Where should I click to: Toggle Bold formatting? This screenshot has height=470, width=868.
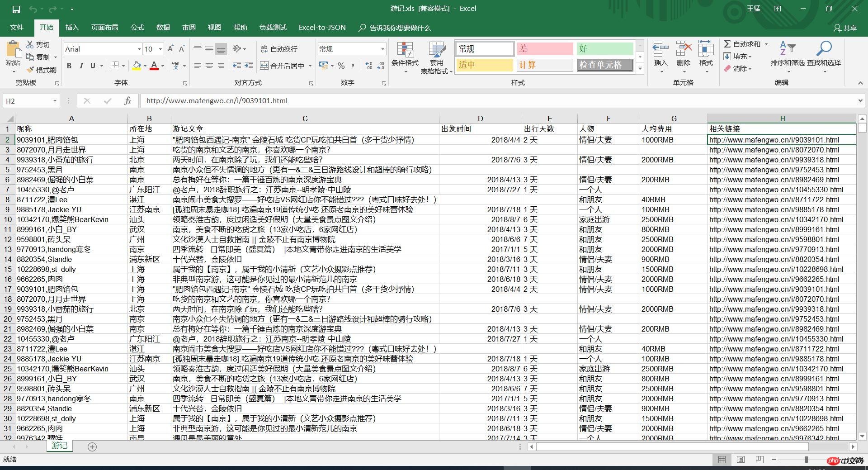coord(69,66)
